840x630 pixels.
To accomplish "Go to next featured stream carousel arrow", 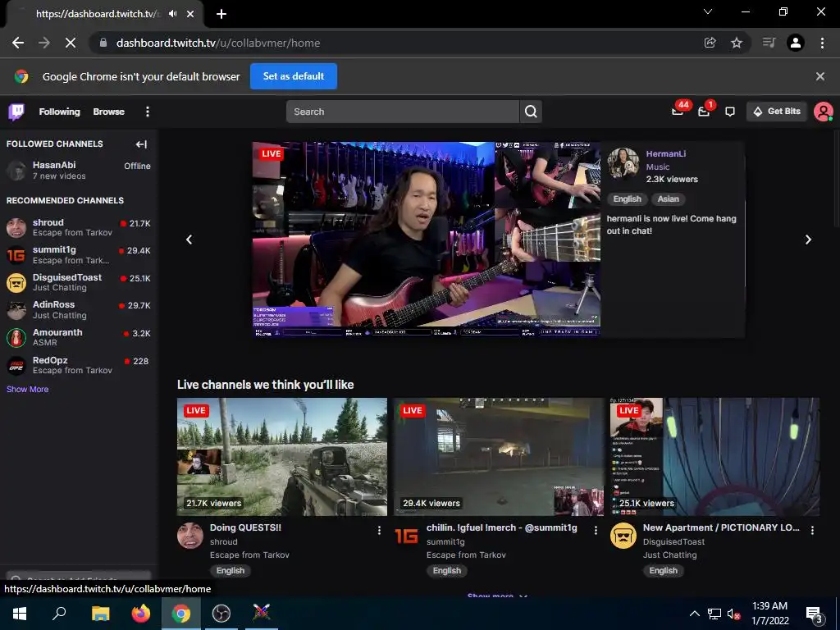I will click(x=808, y=240).
